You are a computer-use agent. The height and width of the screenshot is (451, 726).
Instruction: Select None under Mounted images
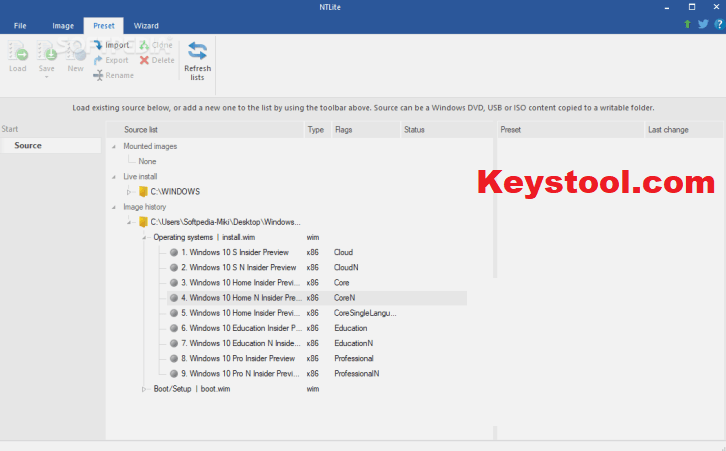pyautogui.click(x=147, y=161)
